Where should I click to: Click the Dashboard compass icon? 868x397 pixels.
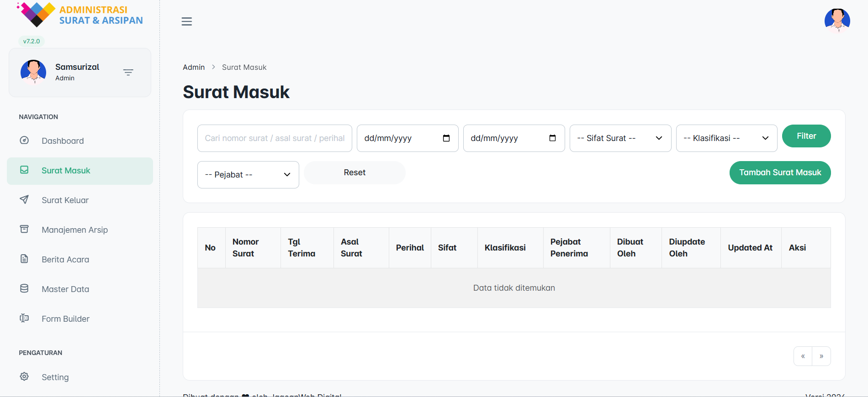point(24,141)
